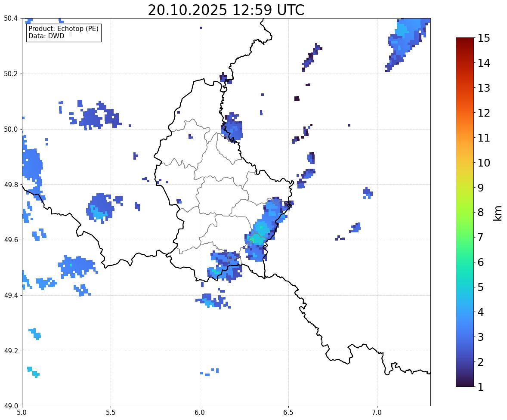Click latitude axis label 49.8
The image size is (507, 420).
(11, 185)
